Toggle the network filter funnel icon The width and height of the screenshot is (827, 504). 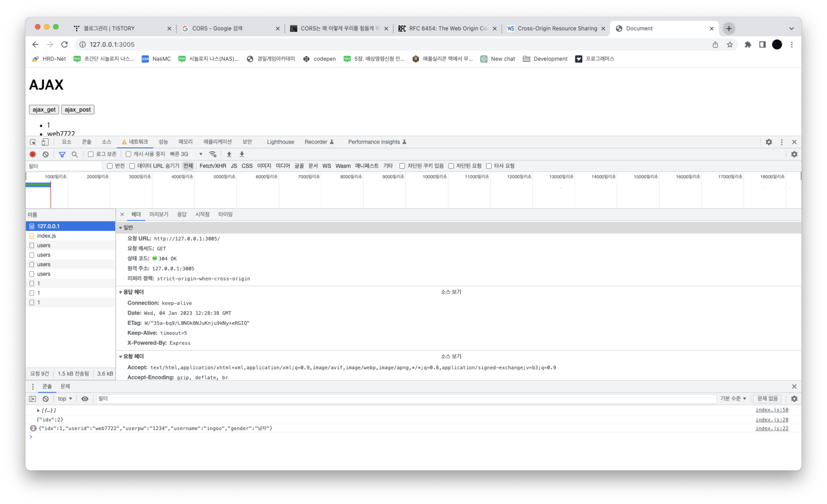point(62,154)
